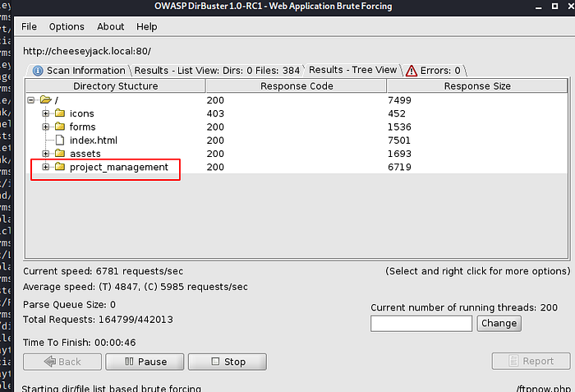
Task: Stop the brute force scan
Action: tap(228, 362)
